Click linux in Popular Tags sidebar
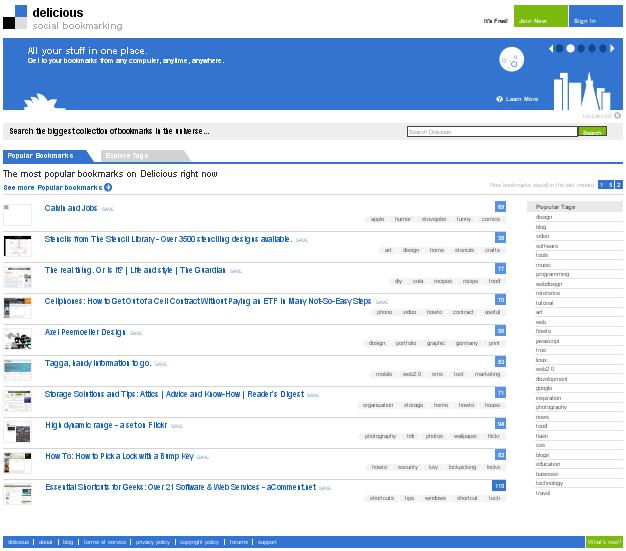 tap(541, 360)
